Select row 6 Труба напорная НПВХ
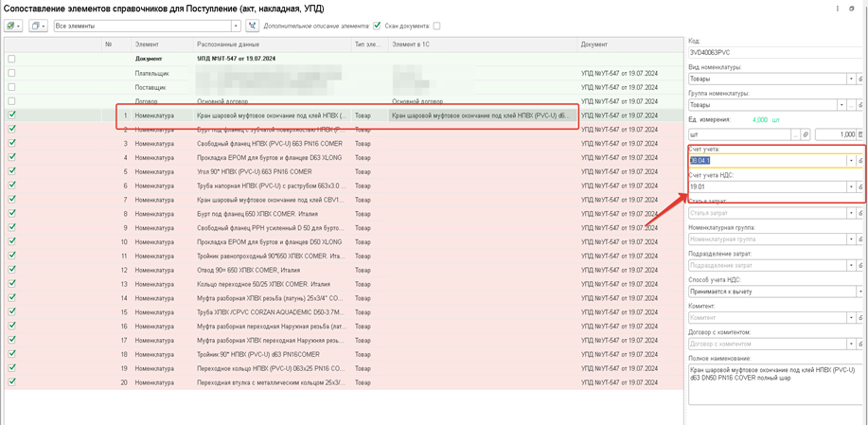This screenshot has width=868, height=425. coord(344,186)
